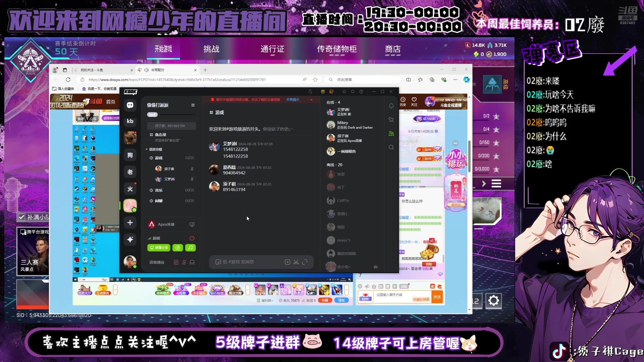
Task: Click the emoji/sticker icon in chat bar
Action: pos(218,262)
